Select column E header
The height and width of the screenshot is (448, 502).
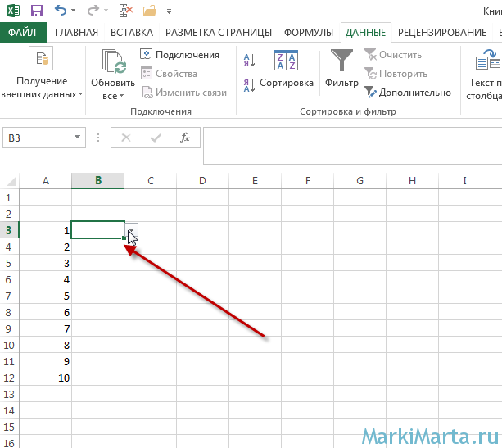[x=256, y=181]
